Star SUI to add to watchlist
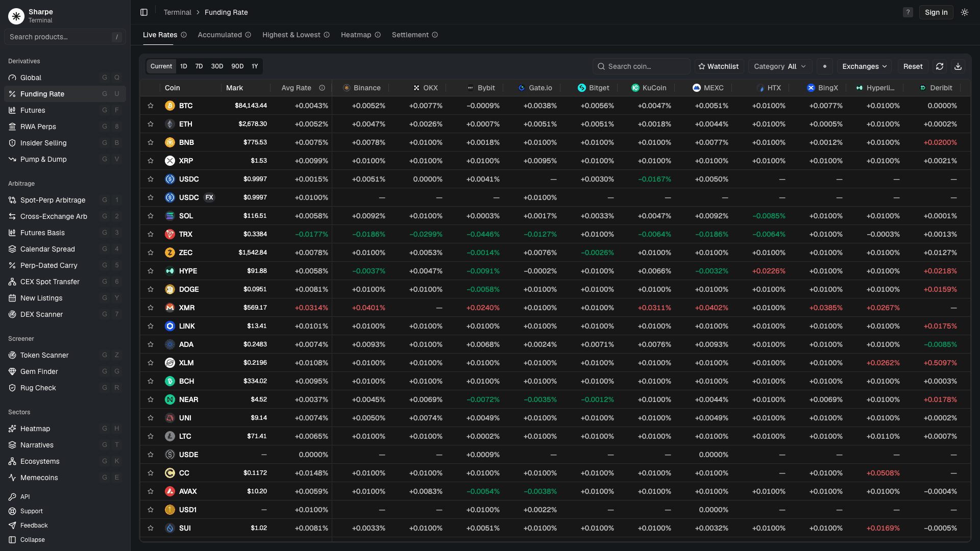This screenshot has width=980, height=551. [151, 528]
